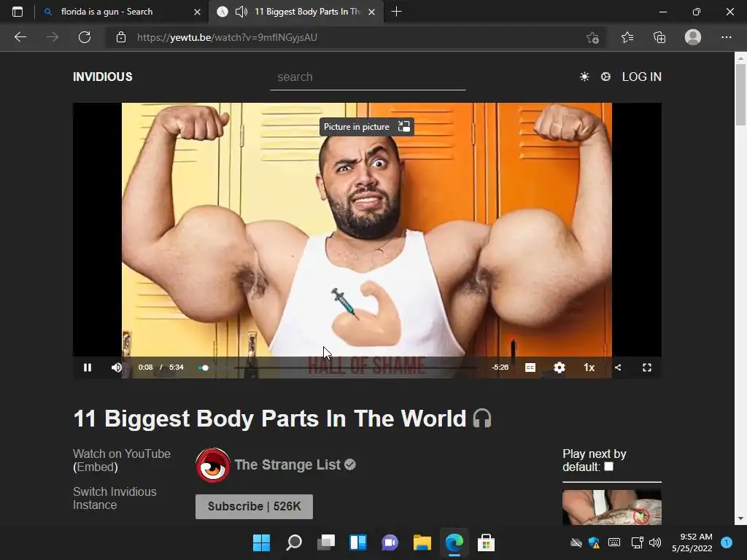Image resolution: width=747 pixels, height=560 pixels.
Task: Click Switch Invidious Instance link
Action: 115,498
